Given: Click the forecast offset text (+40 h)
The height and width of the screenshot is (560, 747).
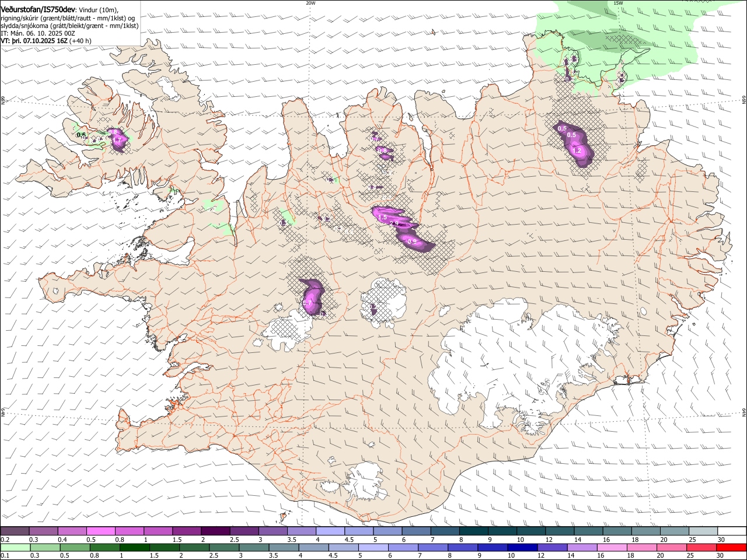Looking at the screenshot, I should [80, 41].
